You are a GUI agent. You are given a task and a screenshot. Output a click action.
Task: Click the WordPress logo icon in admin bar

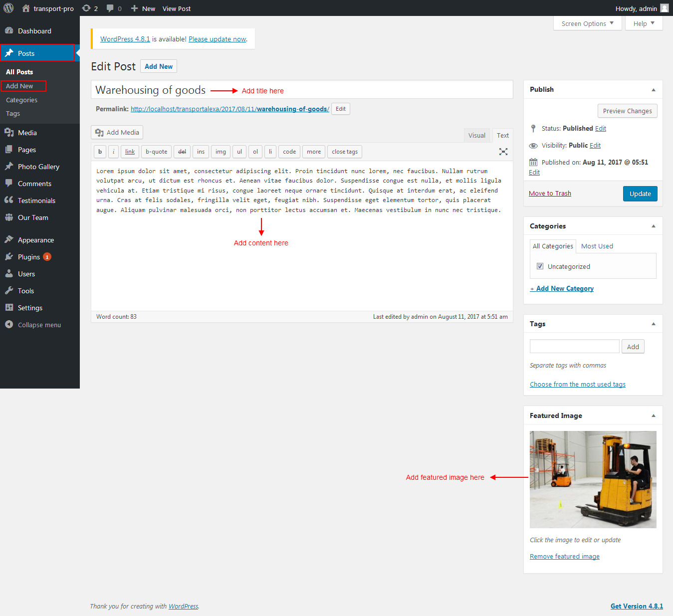click(x=8, y=8)
